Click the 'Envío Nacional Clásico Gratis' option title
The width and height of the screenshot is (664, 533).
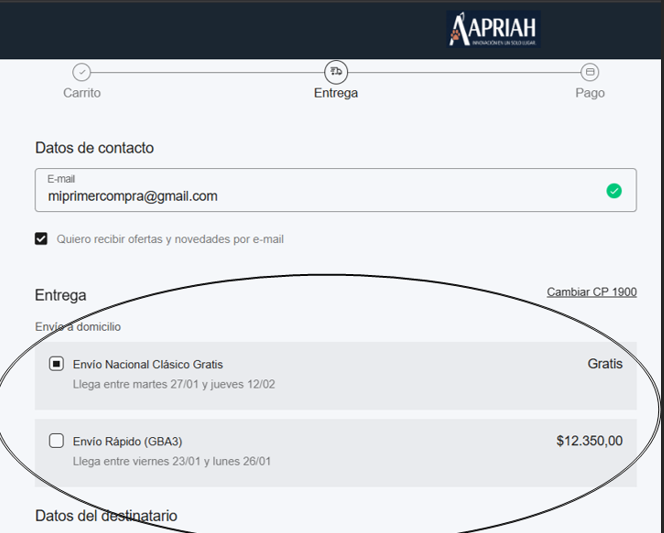tap(148, 365)
